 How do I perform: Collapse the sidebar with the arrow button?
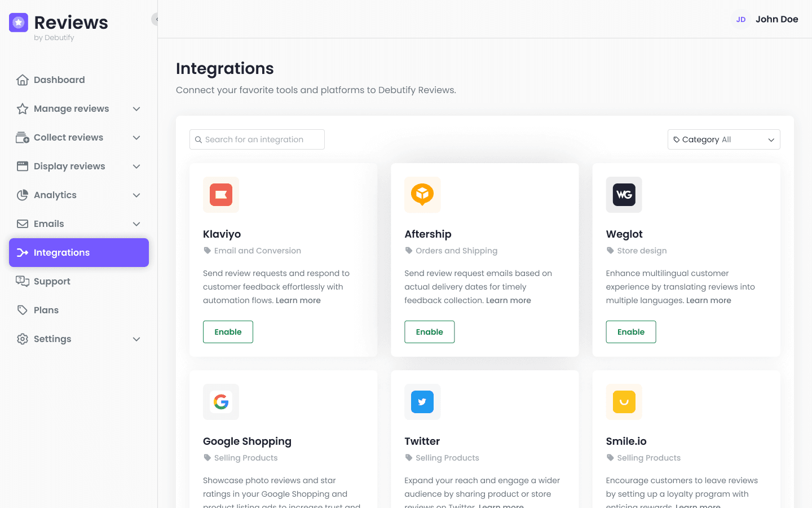155,19
